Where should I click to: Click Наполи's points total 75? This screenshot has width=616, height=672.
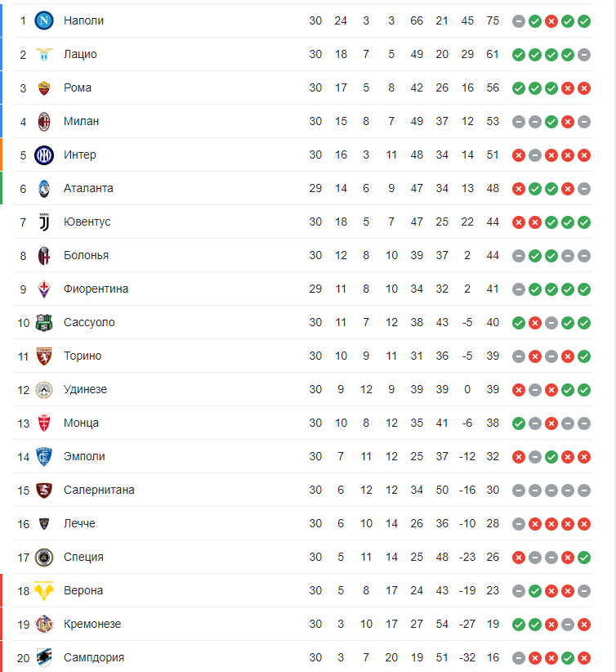click(x=493, y=20)
